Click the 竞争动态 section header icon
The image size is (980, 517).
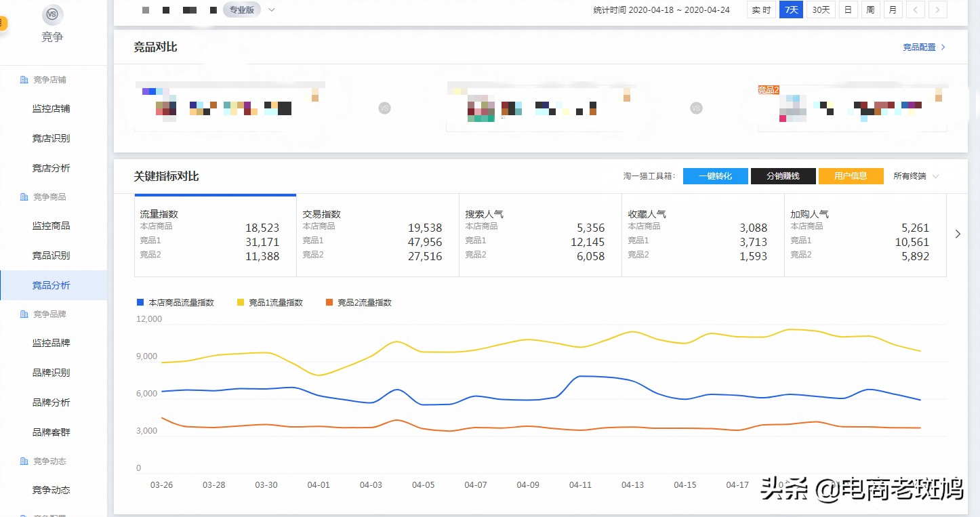24,461
